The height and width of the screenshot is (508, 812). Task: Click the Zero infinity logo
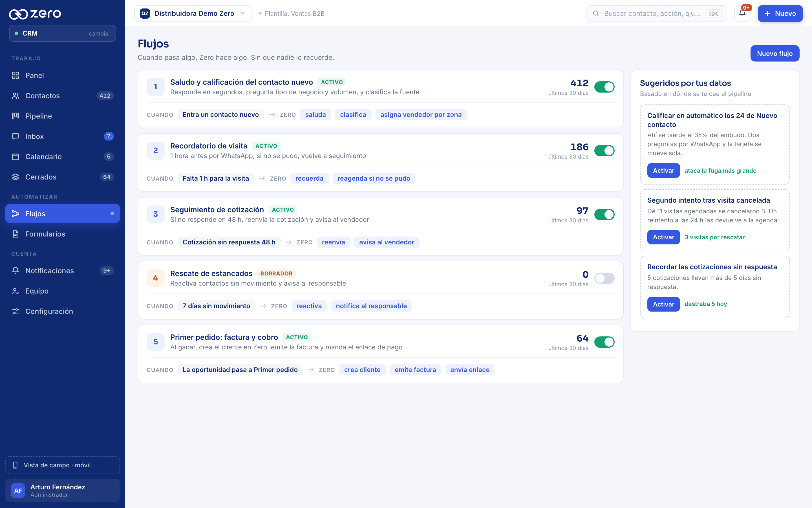tap(18, 14)
